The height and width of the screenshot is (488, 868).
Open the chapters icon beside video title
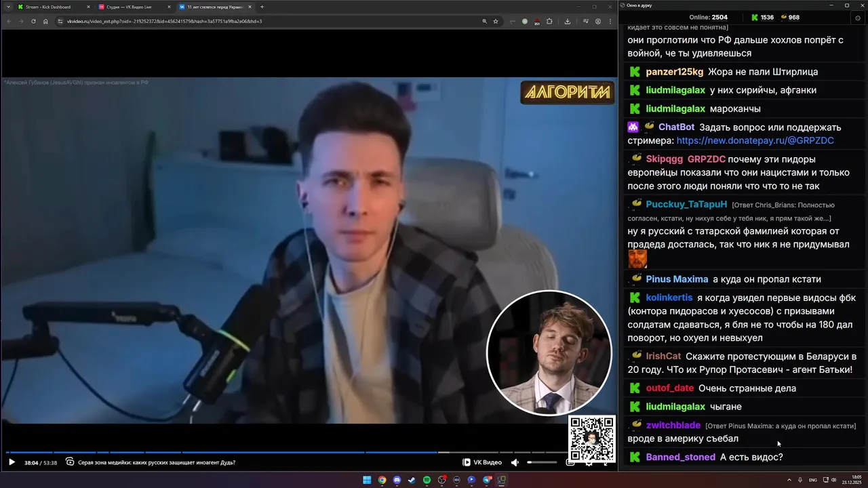(x=70, y=462)
